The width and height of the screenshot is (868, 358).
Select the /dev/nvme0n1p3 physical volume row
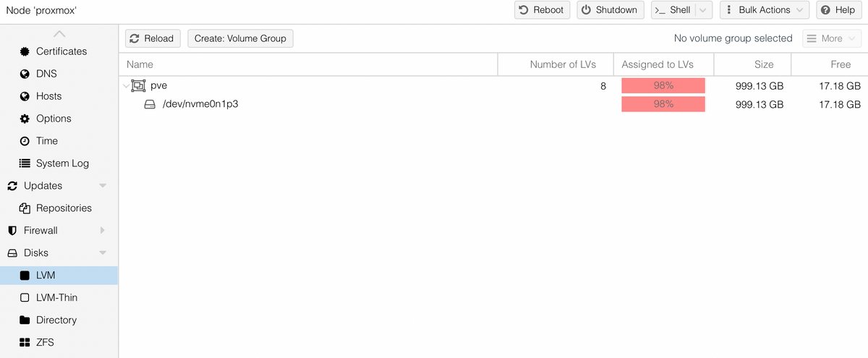[x=493, y=104]
